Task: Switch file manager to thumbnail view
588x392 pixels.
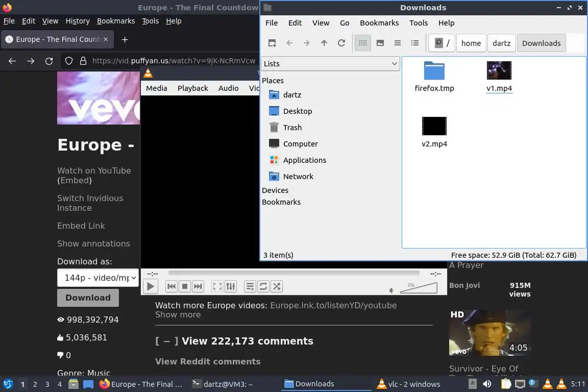Action: (x=380, y=43)
